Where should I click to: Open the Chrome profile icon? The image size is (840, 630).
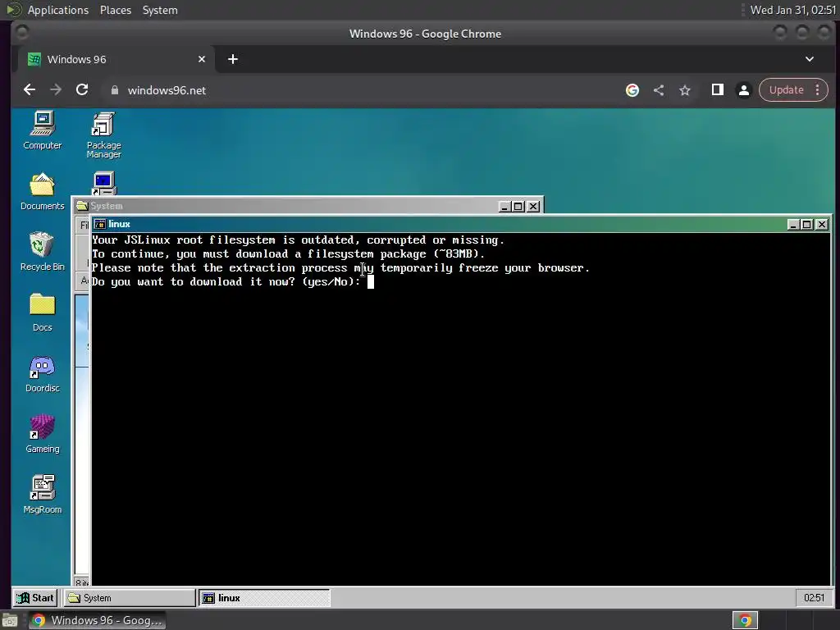[x=743, y=90]
